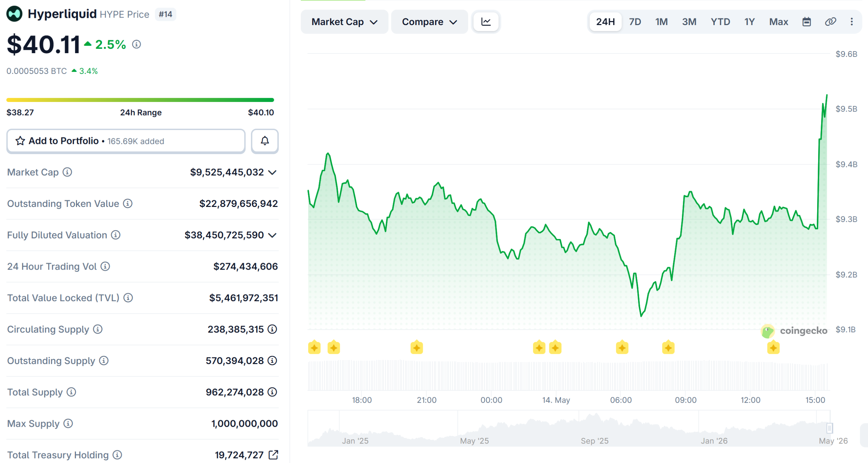Open info icon beside 570,394,028 value
Image resolution: width=868 pixels, height=463 pixels.
click(272, 361)
